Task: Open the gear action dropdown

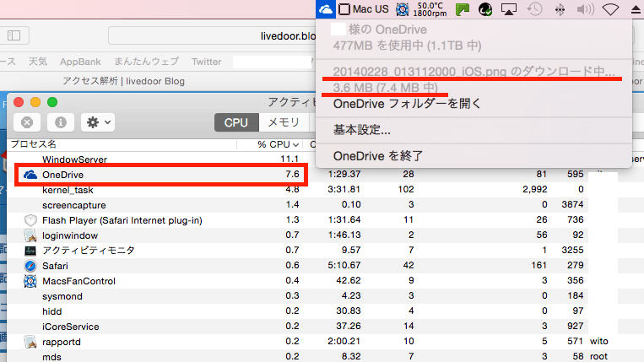Action: 98,122
